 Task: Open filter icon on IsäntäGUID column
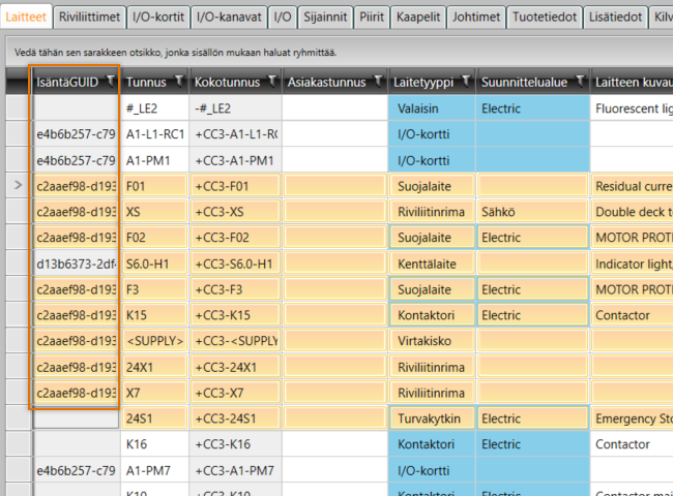[108, 81]
